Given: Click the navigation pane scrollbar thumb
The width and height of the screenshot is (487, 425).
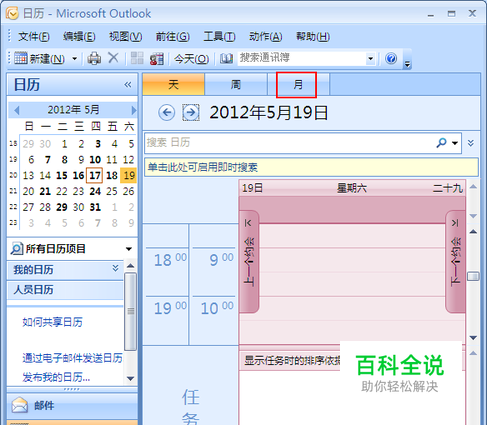Looking at the screenshot, I should coord(130,311).
